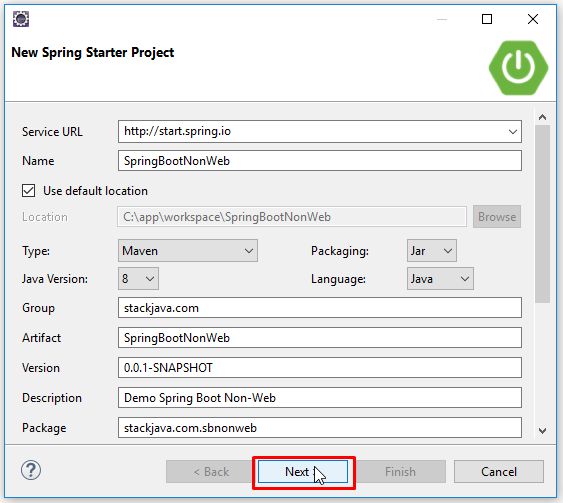563x503 pixels.
Task: Click the disabled Finish button
Action: click(x=401, y=472)
